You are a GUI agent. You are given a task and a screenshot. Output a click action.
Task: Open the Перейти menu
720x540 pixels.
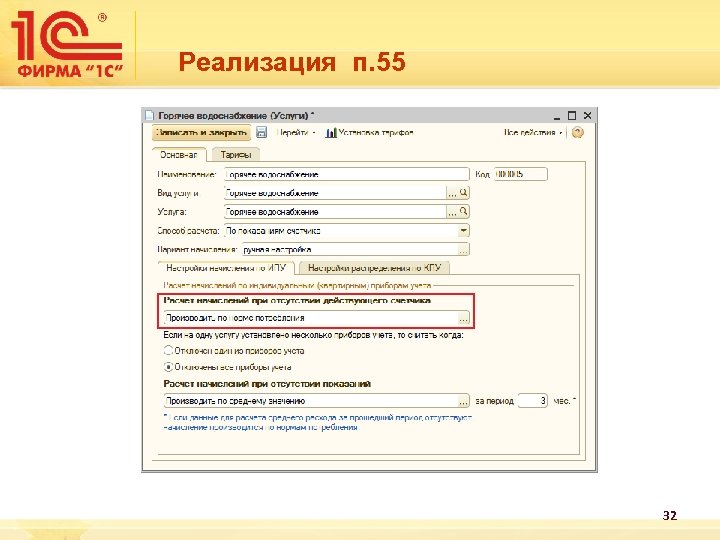(296, 133)
